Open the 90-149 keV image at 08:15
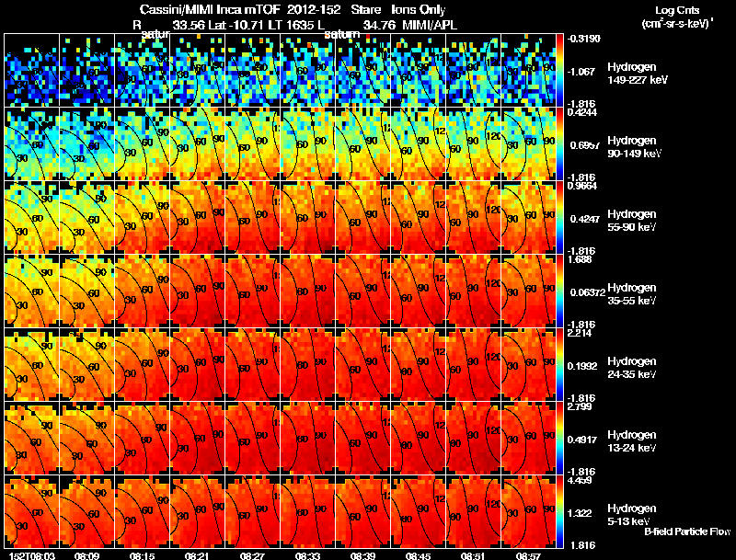This screenshot has height=560, width=736. click(142, 143)
